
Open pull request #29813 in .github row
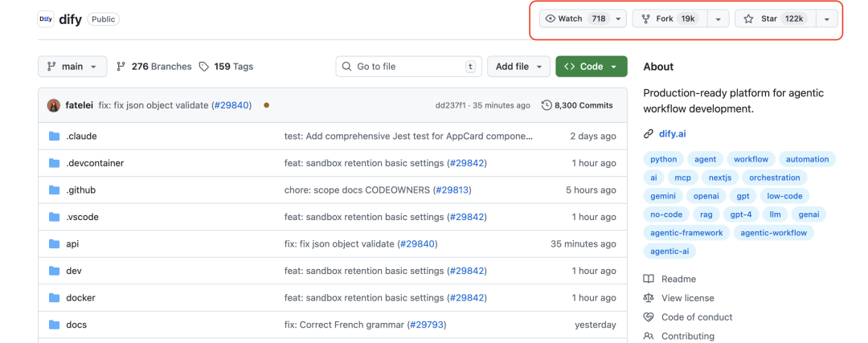pos(452,190)
